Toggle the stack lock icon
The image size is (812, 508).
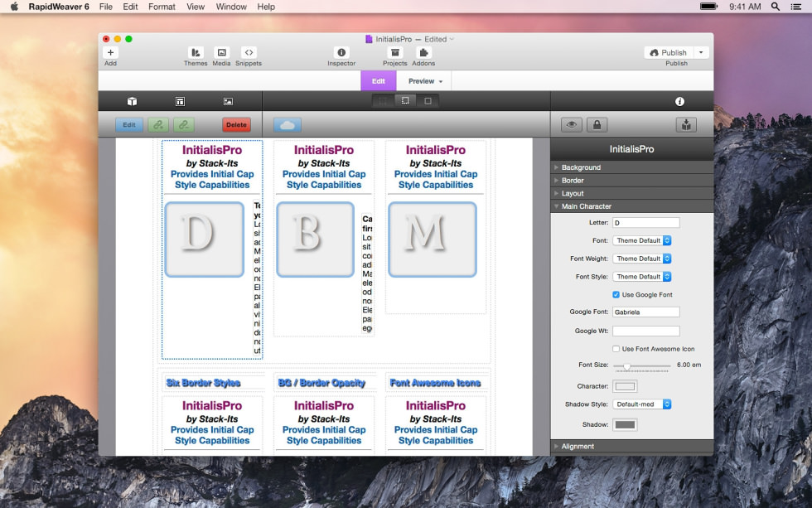(x=597, y=125)
